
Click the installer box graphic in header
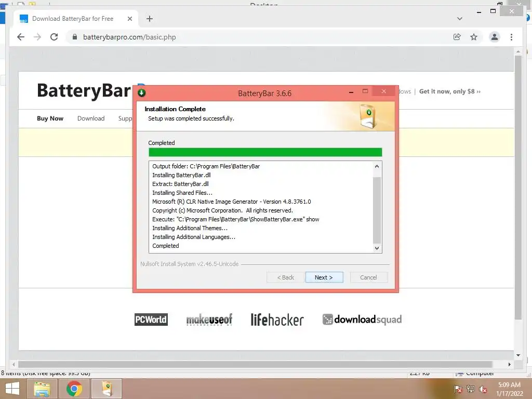pos(368,116)
